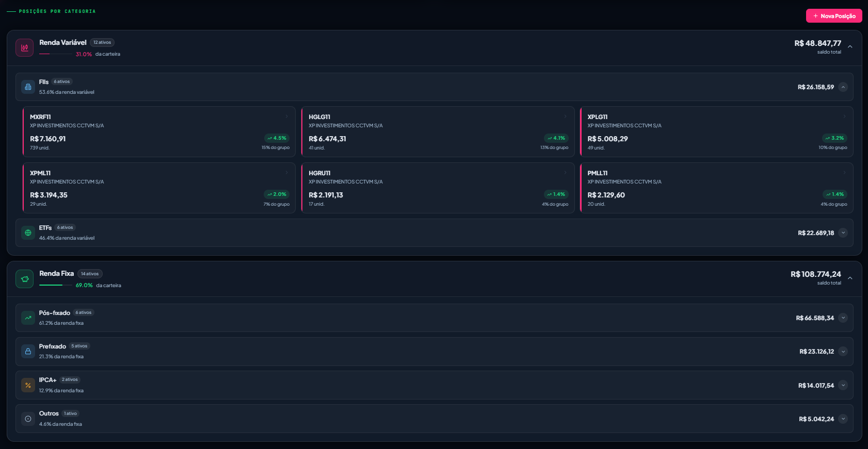Collapse the FIIs group
Viewport: 868px width, 449px height.
843,87
